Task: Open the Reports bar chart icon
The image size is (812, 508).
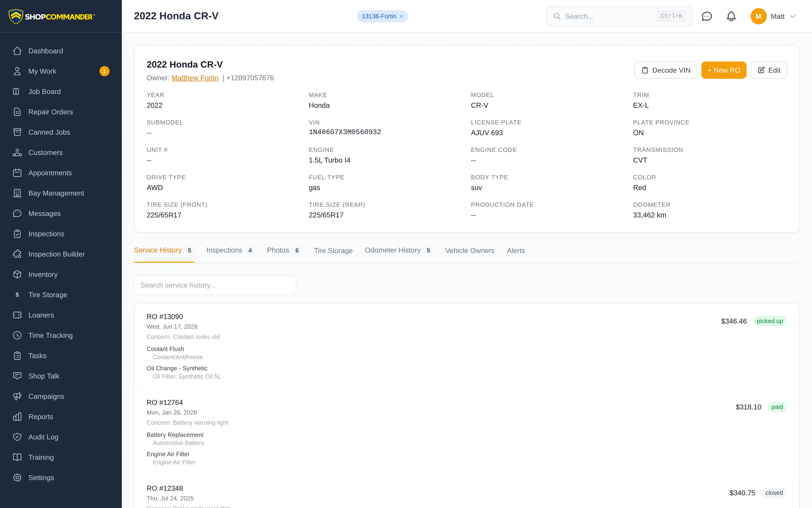Action: point(17,417)
